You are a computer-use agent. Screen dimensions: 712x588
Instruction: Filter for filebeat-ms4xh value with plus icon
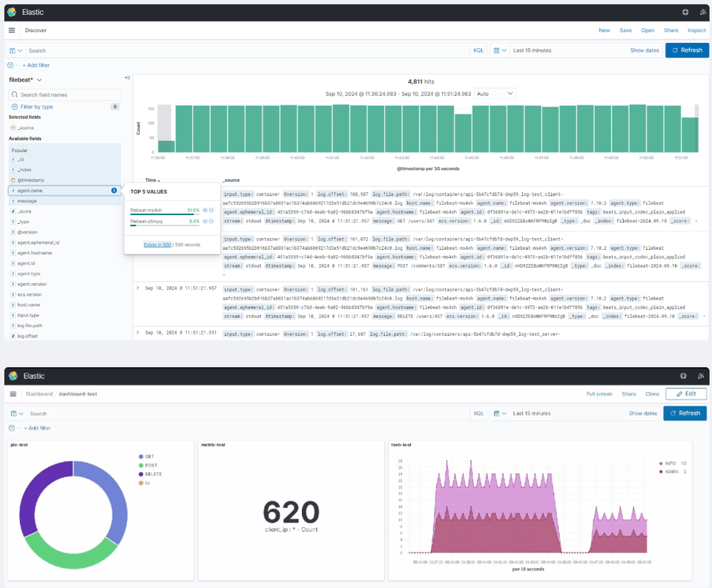(205, 211)
